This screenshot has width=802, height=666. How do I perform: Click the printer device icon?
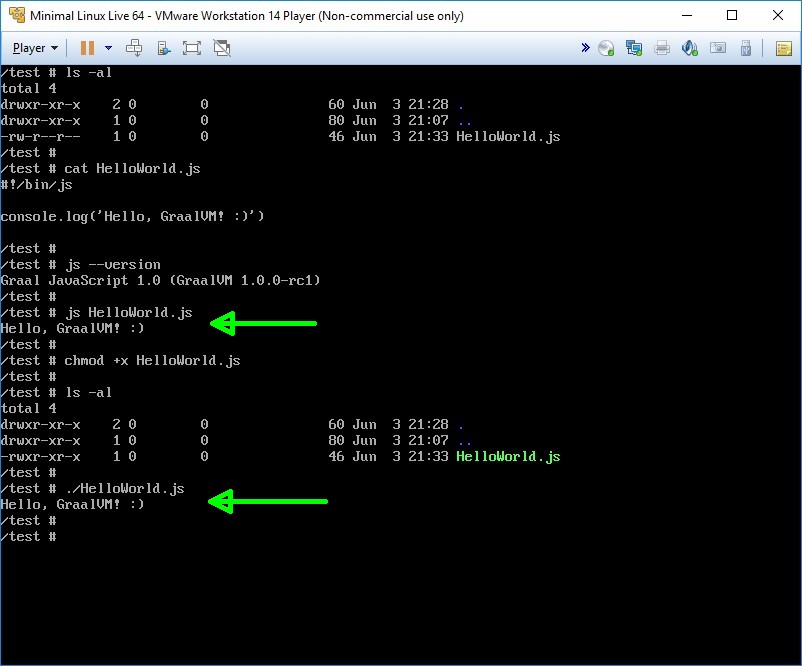pos(661,48)
